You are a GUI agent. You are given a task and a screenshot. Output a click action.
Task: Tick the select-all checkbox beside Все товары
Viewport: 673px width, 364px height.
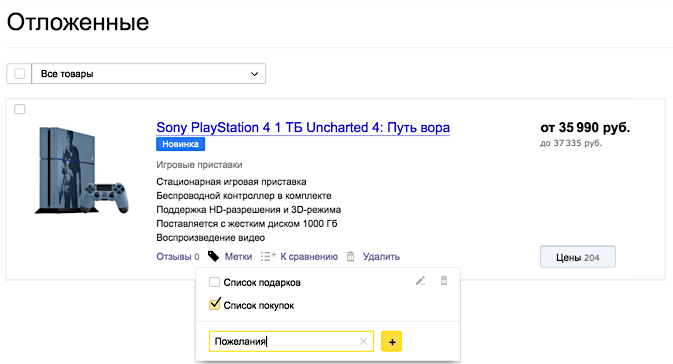coord(20,74)
